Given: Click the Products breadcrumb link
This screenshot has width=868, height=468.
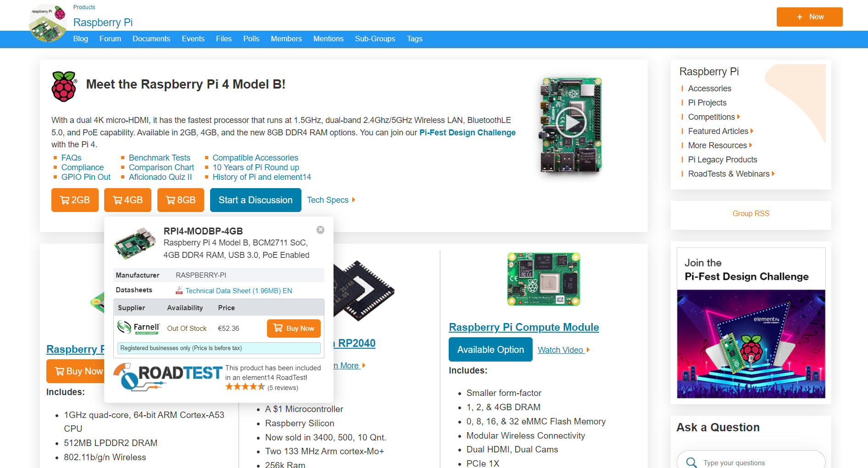Looking at the screenshot, I should pyautogui.click(x=84, y=7).
